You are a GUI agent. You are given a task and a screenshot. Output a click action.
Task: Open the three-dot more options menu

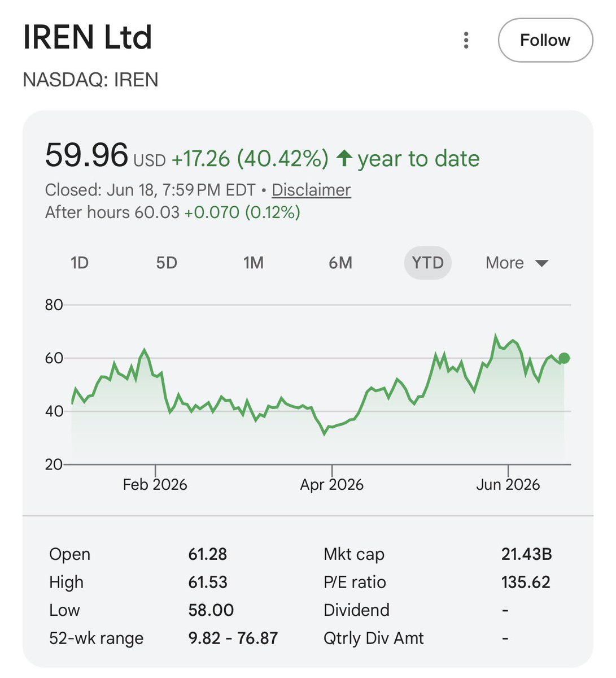(466, 41)
